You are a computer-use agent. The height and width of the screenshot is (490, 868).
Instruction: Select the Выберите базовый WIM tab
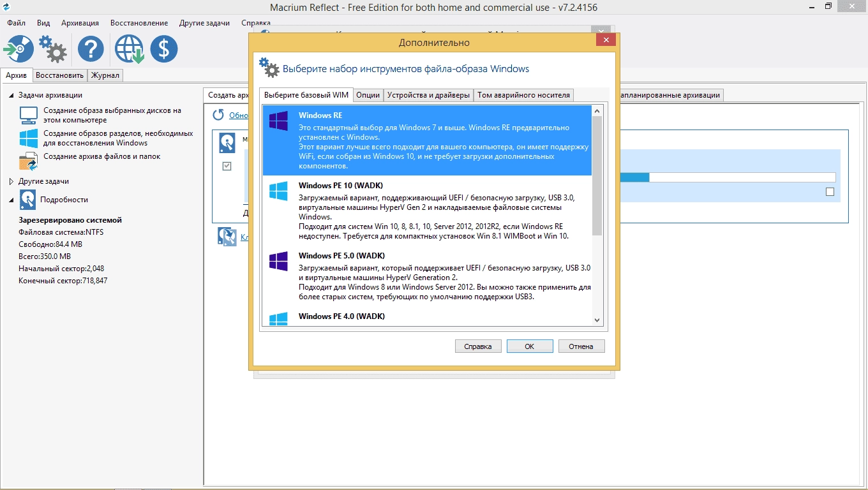point(306,95)
